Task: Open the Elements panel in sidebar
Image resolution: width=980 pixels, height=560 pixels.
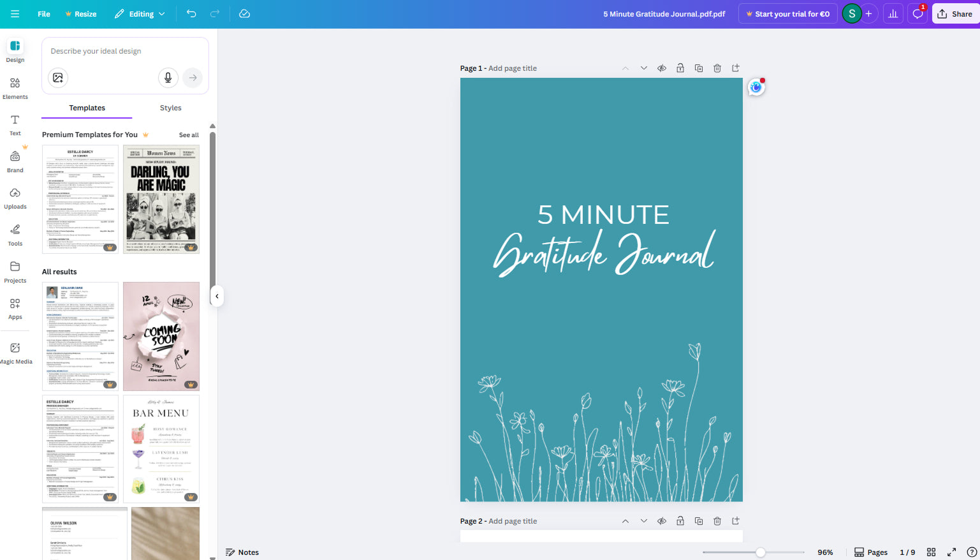Action: coord(15,88)
